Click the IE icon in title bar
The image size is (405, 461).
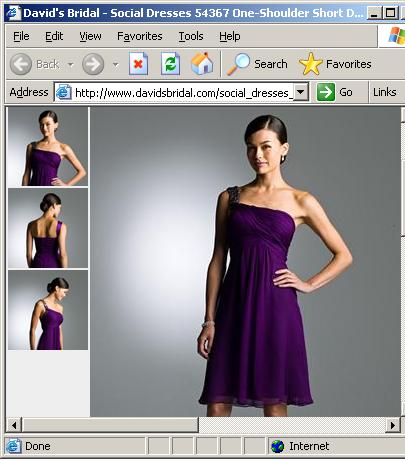tap(14, 13)
